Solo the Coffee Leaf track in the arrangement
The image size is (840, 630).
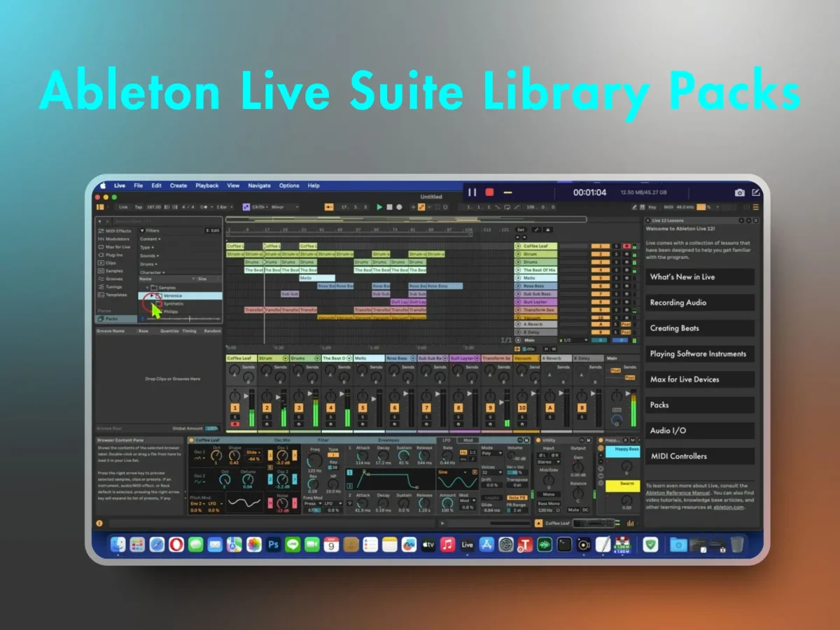(x=616, y=246)
